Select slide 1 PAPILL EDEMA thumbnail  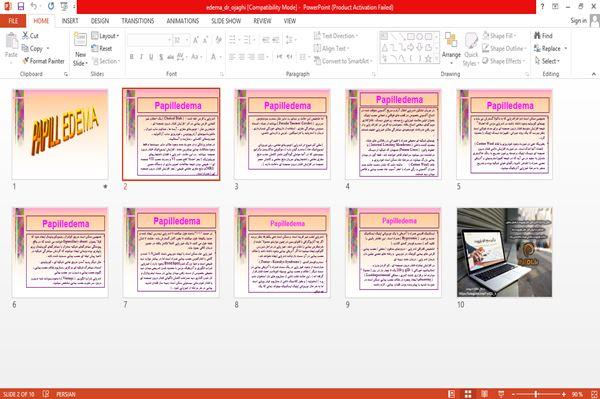click(60, 134)
